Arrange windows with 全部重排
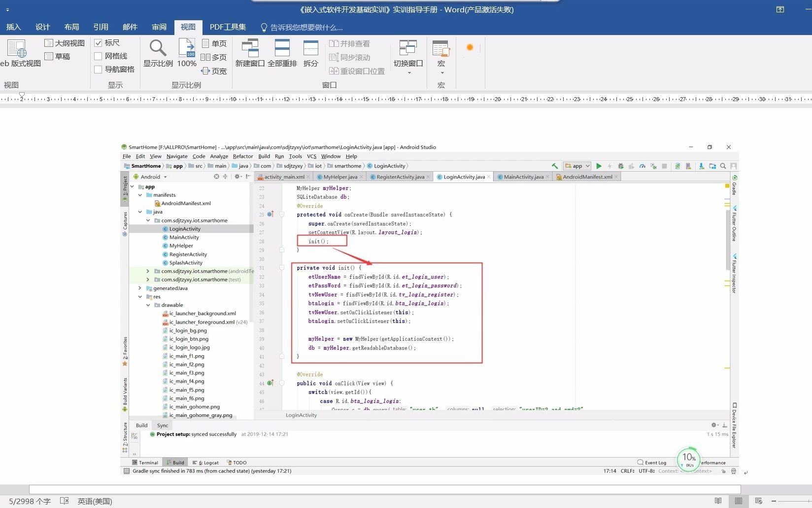This screenshot has width=812, height=508. tap(282, 53)
